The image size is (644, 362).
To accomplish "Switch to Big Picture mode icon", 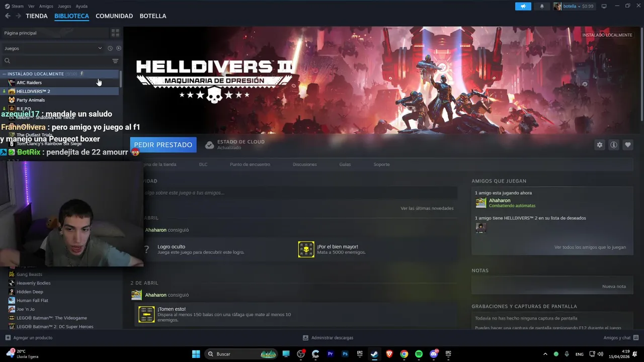I will pyautogui.click(x=604, y=6).
